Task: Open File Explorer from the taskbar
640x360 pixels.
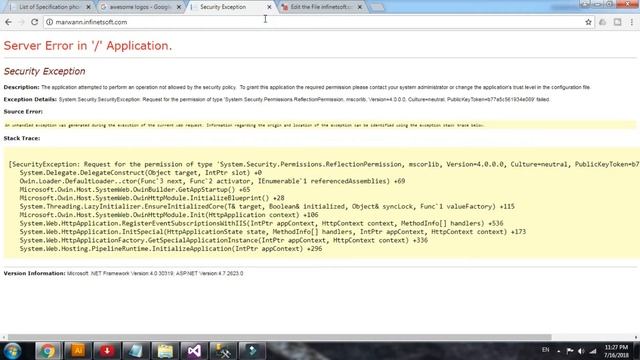Action: [x=165, y=351]
